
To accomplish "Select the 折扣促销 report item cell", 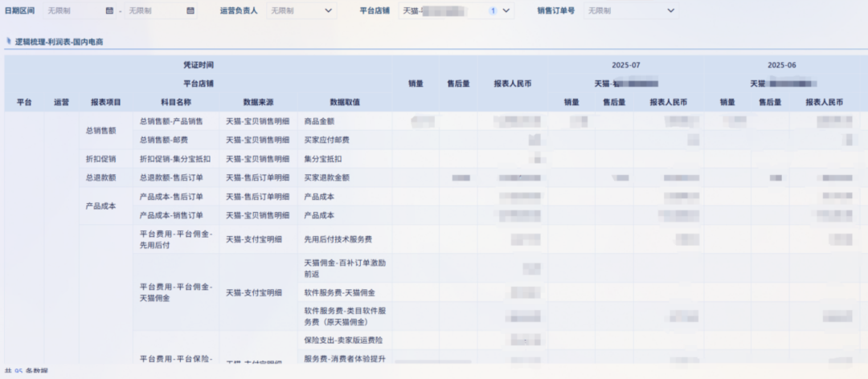I will tap(106, 159).
